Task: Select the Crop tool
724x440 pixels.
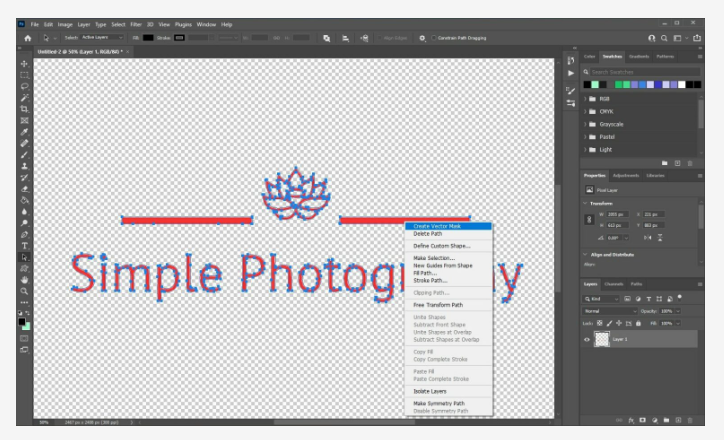Action: tap(24, 109)
